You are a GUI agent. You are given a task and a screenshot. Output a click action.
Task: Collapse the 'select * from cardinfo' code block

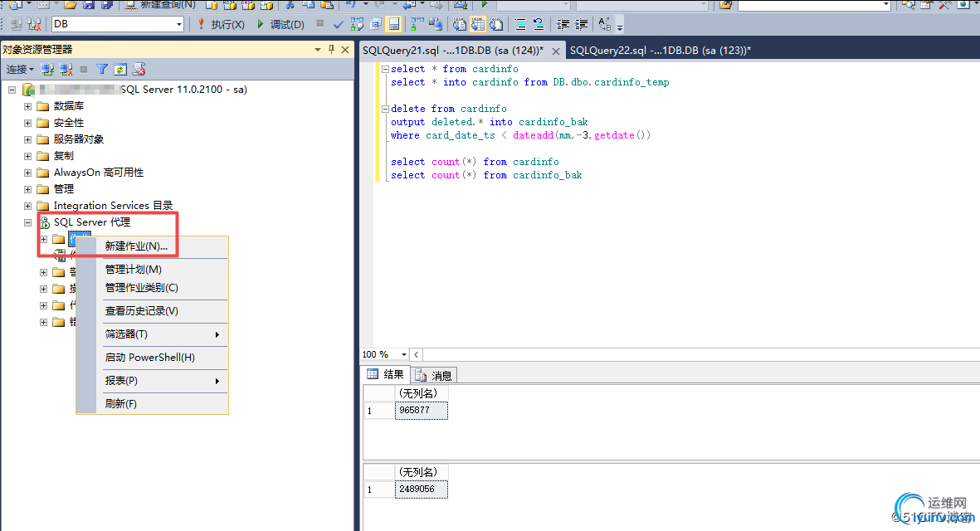pyautogui.click(x=385, y=70)
